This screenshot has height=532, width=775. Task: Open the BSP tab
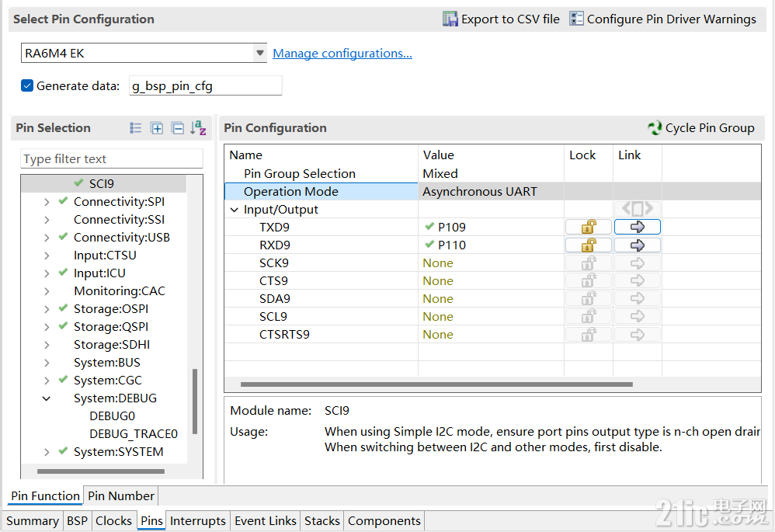(x=77, y=520)
